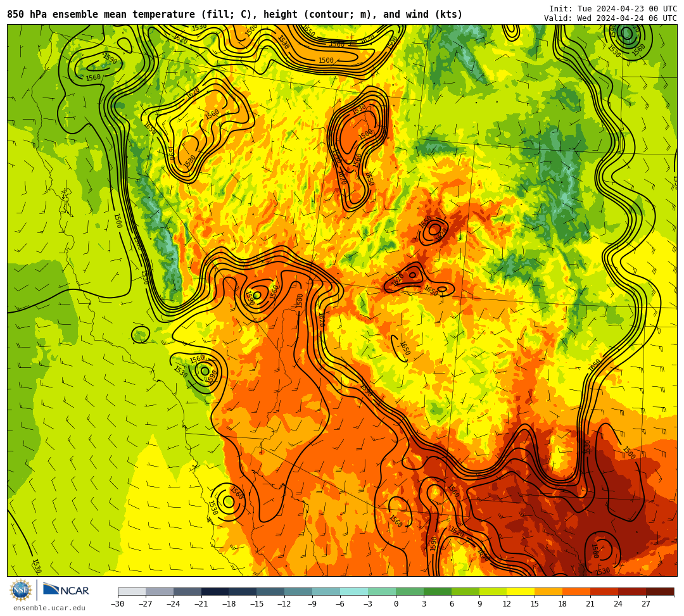The width and height of the screenshot is (684, 616).
Task: Pick the dark red 24 to 27 swatch
Action: click(633, 591)
